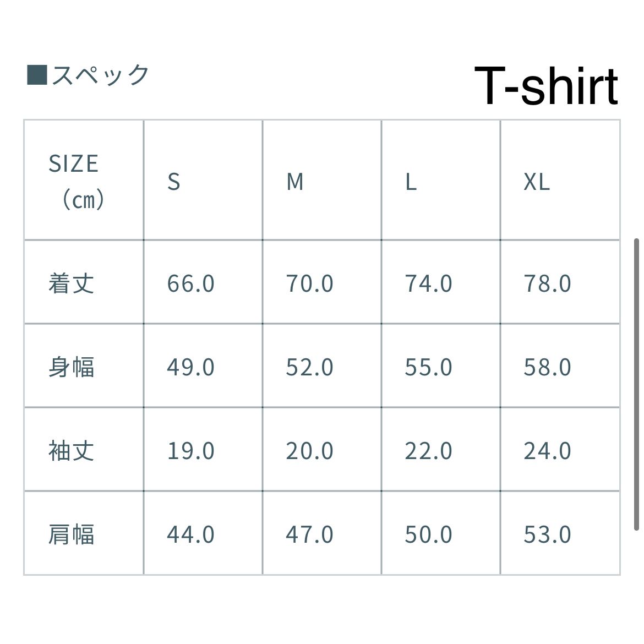Click the 53.0 shoulder width cell
This screenshot has height=644, width=644.
547,534
